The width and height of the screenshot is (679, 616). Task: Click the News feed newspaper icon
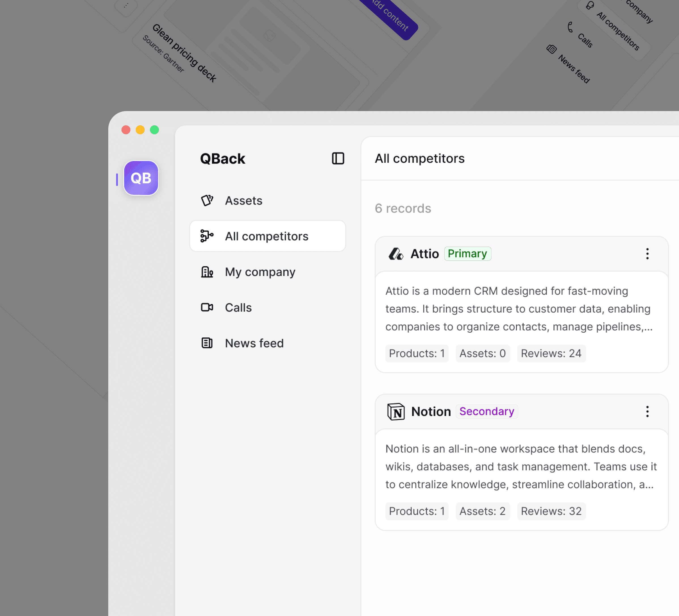tap(207, 343)
